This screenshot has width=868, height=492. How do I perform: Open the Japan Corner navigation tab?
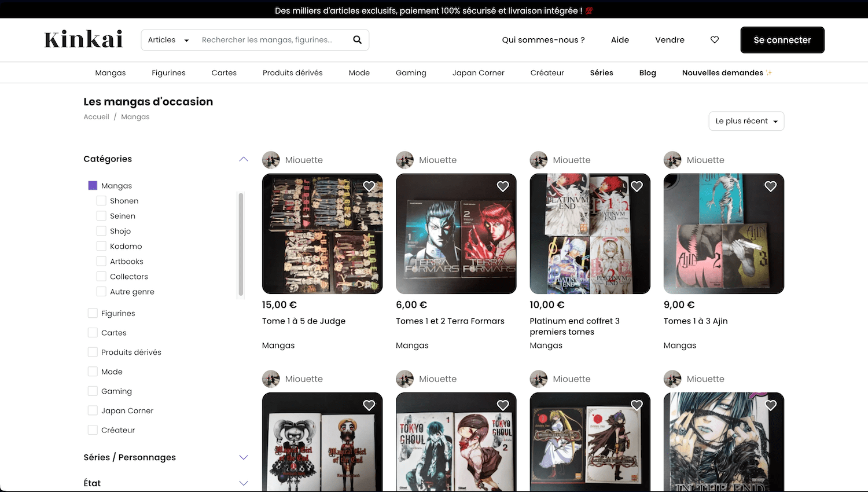pyautogui.click(x=479, y=73)
